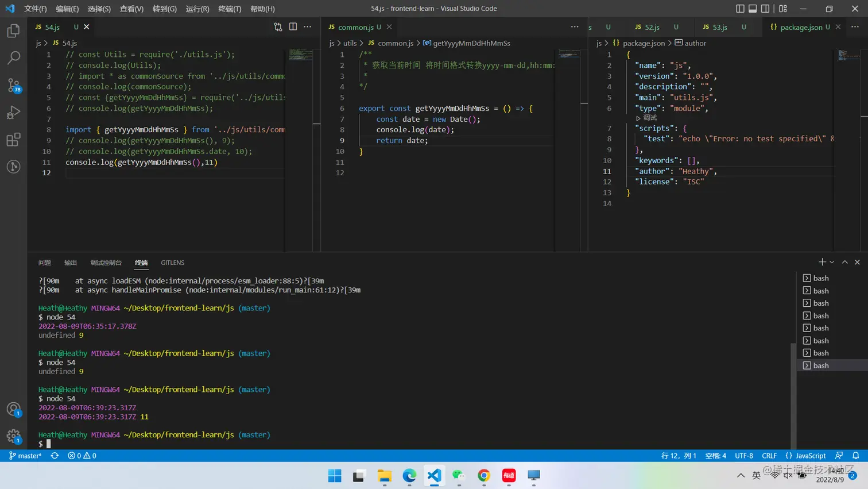The image size is (868, 489).
Task: Select the last bash terminal in list
Action: (x=821, y=365)
